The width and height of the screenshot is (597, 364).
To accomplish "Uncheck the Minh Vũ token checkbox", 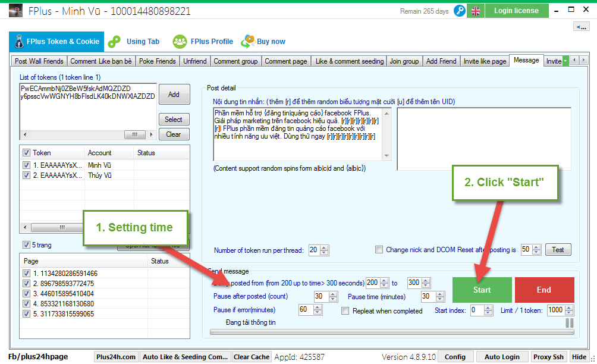I will tap(26, 165).
